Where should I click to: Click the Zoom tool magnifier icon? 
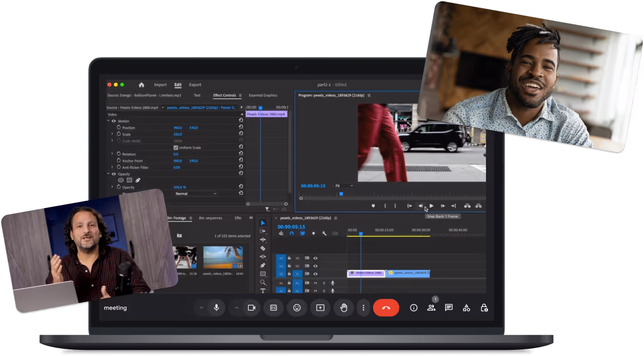coord(263,282)
